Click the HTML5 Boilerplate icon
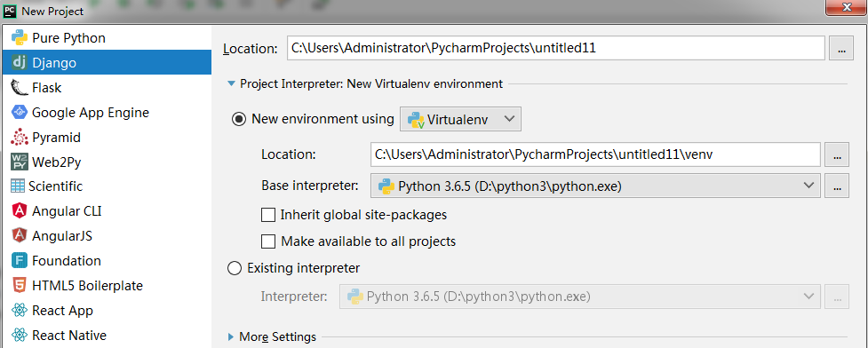The width and height of the screenshot is (868, 348). [x=20, y=286]
